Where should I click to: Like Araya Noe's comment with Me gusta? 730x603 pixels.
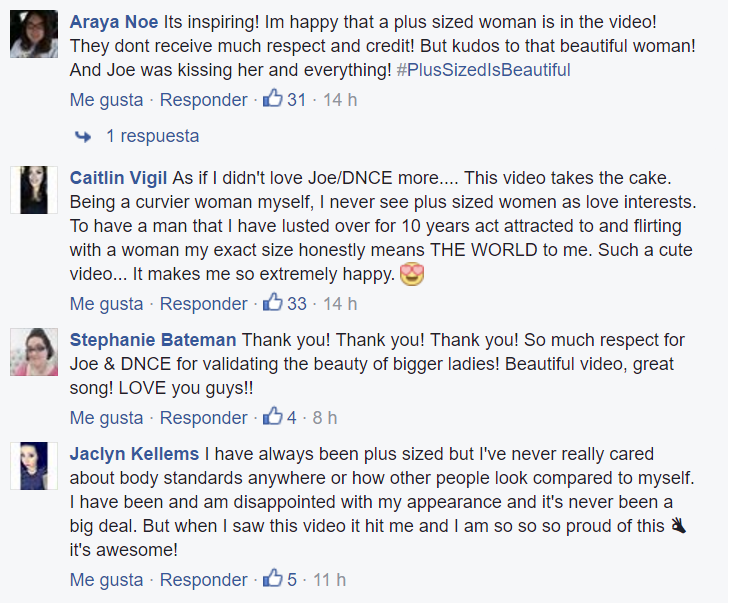[107, 99]
